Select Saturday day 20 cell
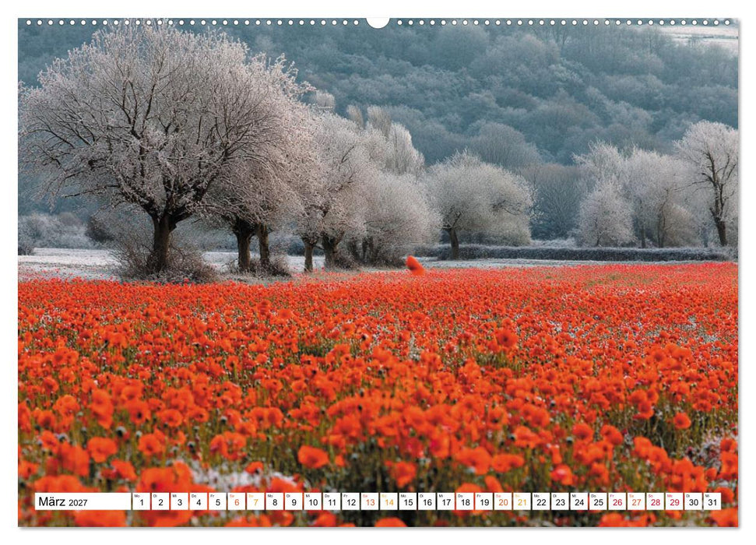 point(503,501)
